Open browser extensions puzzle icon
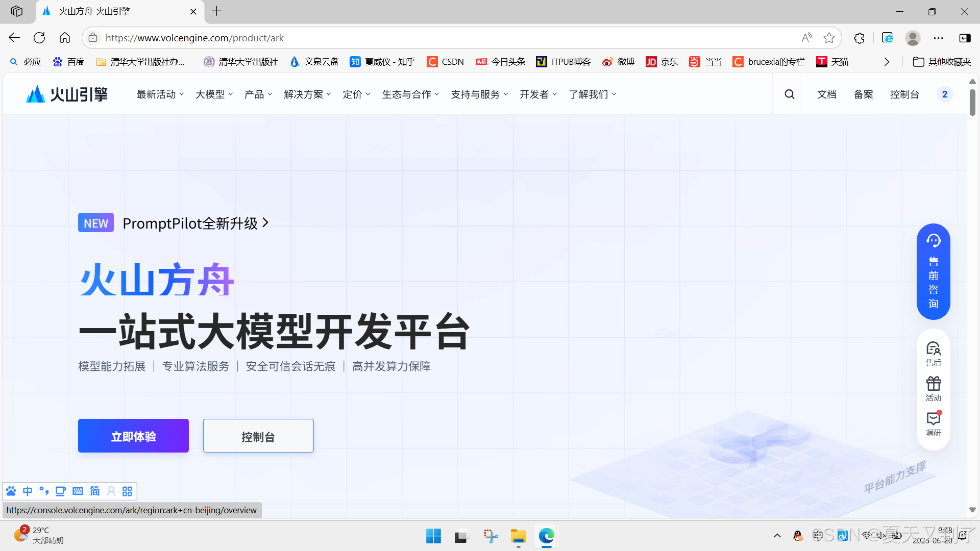980x551 pixels. pyautogui.click(x=859, y=38)
